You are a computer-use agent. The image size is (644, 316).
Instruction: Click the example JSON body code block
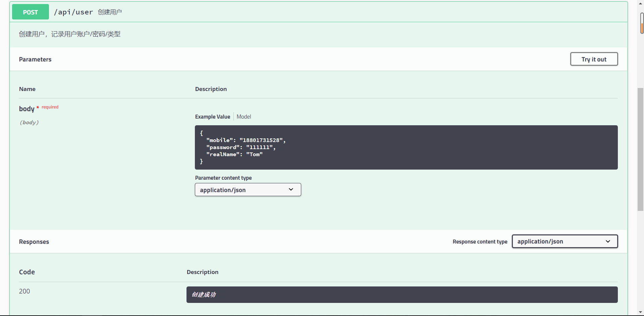[x=406, y=147]
